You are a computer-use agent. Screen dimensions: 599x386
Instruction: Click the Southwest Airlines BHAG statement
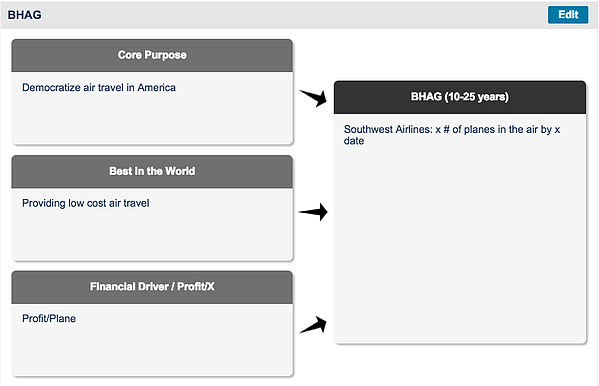(452, 135)
